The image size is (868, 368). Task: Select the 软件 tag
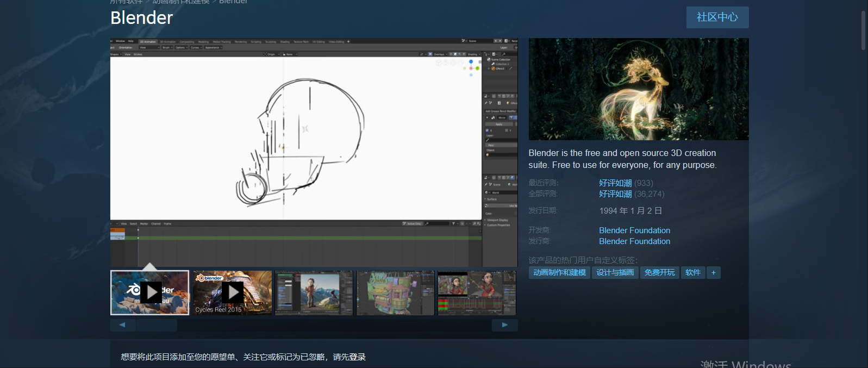pyautogui.click(x=693, y=272)
